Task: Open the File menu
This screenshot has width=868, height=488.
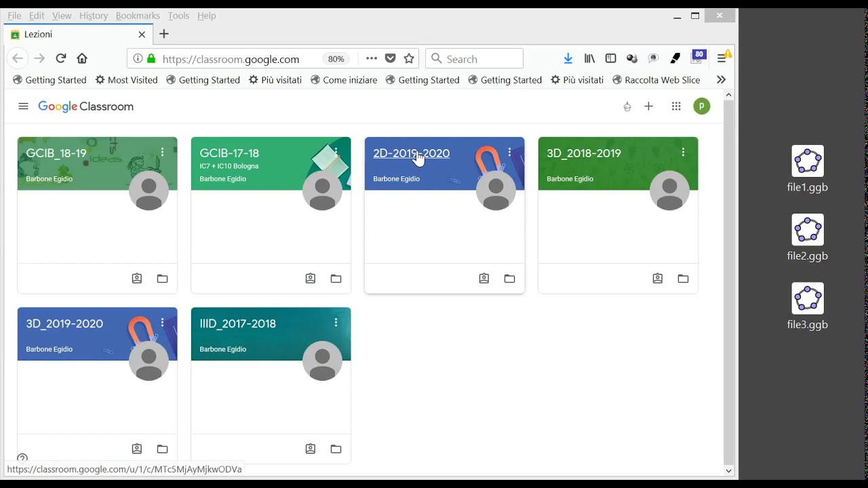Action: point(14,16)
